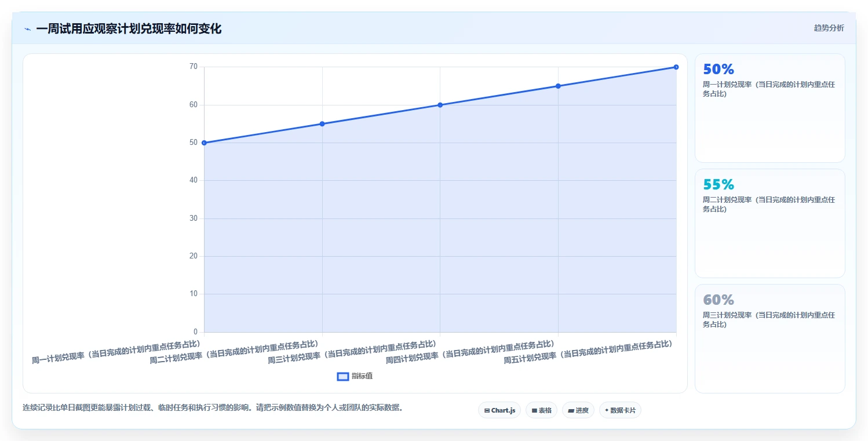Click the y-axis tick label 10

click(x=193, y=294)
